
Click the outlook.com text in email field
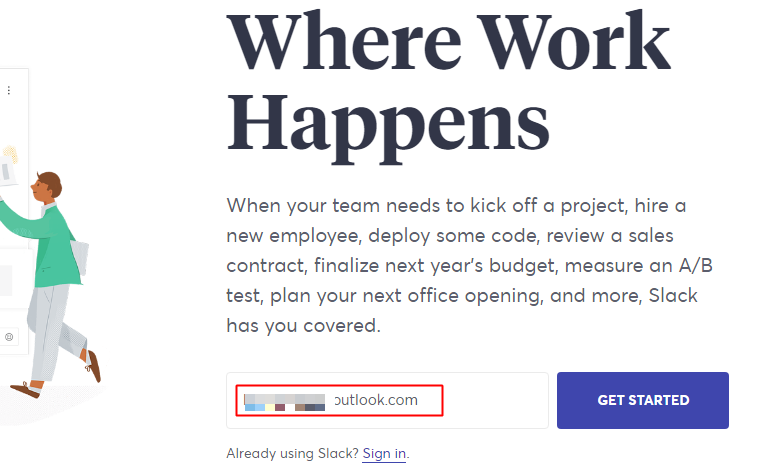coord(376,400)
